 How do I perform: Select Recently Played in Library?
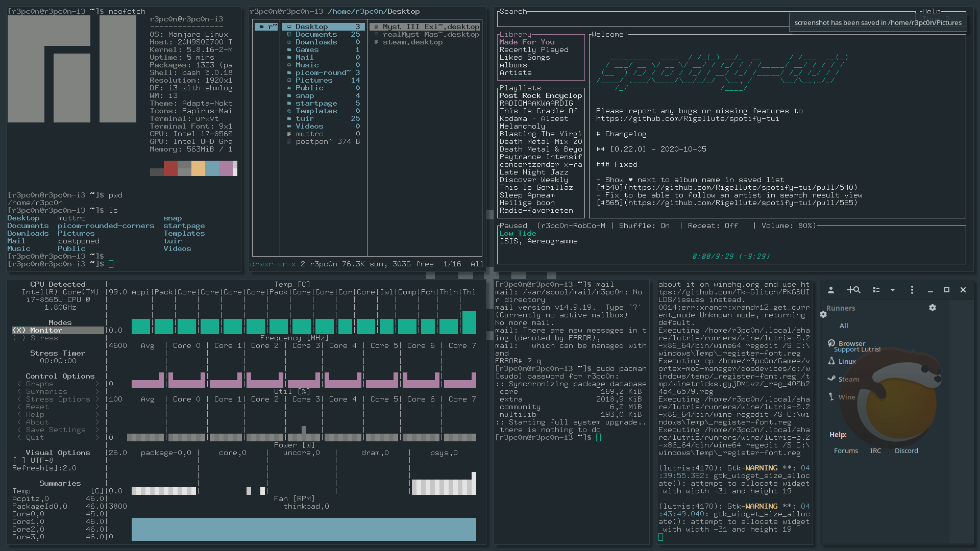pyautogui.click(x=534, y=49)
